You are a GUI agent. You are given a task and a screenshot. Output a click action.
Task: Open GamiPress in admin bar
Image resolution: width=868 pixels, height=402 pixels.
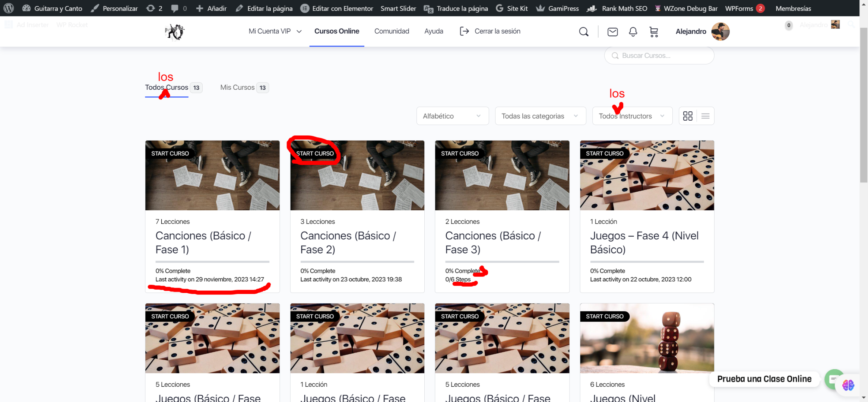pos(557,8)
